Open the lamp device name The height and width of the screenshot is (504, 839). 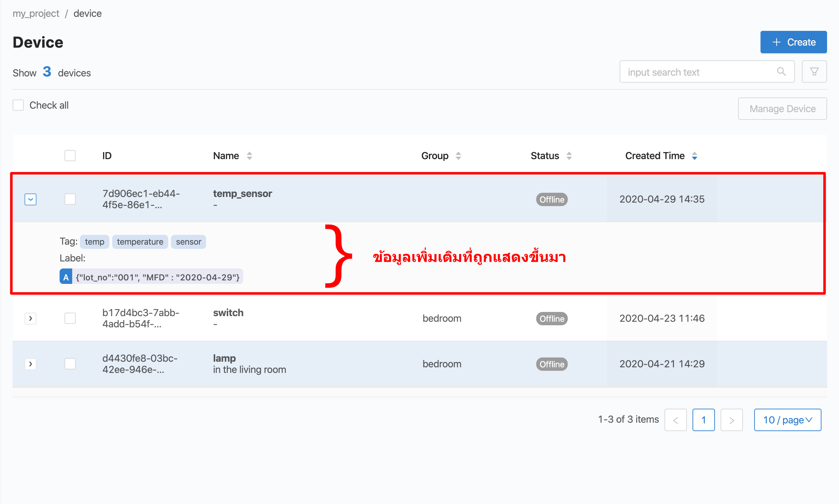tap(224, 358)
